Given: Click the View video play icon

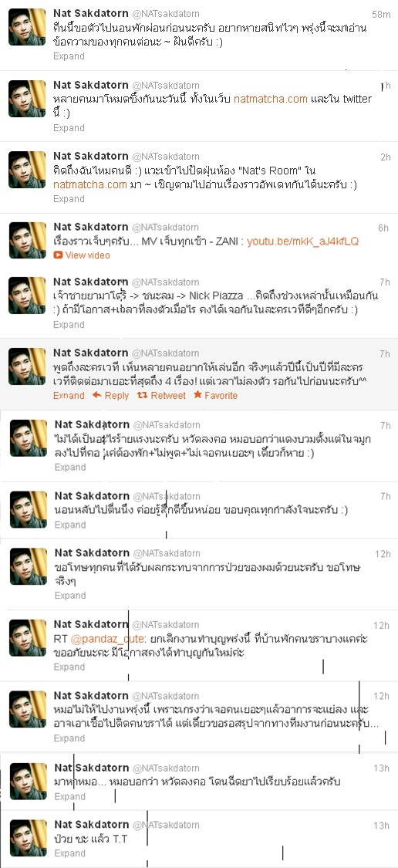Looking at the screenshot, I should [x=58, y=255].
